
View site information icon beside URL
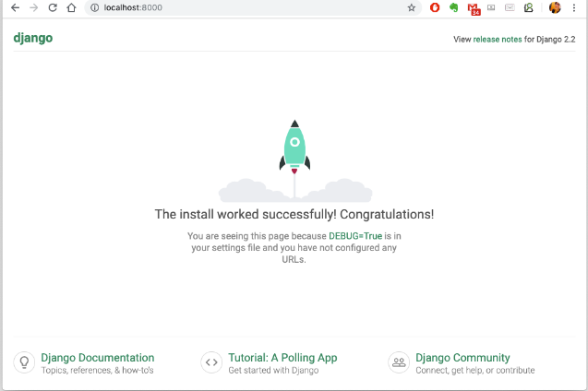94,7
